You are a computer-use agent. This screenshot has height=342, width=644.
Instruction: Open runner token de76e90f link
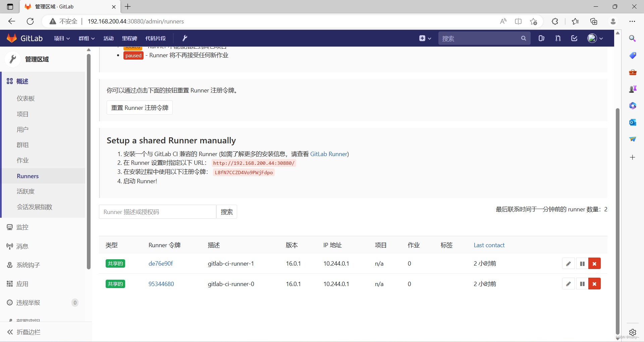click(x=161, y=264)
